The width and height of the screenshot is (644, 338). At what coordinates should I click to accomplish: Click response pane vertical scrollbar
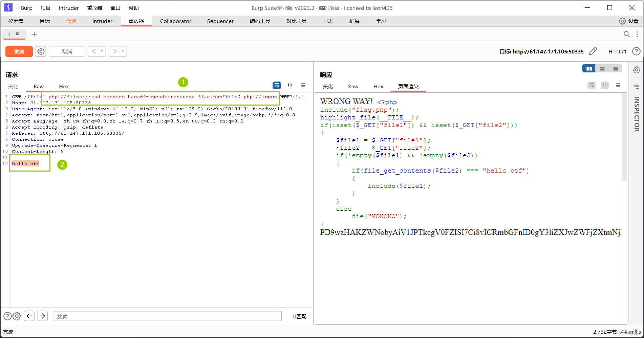(x=624, y=137)
